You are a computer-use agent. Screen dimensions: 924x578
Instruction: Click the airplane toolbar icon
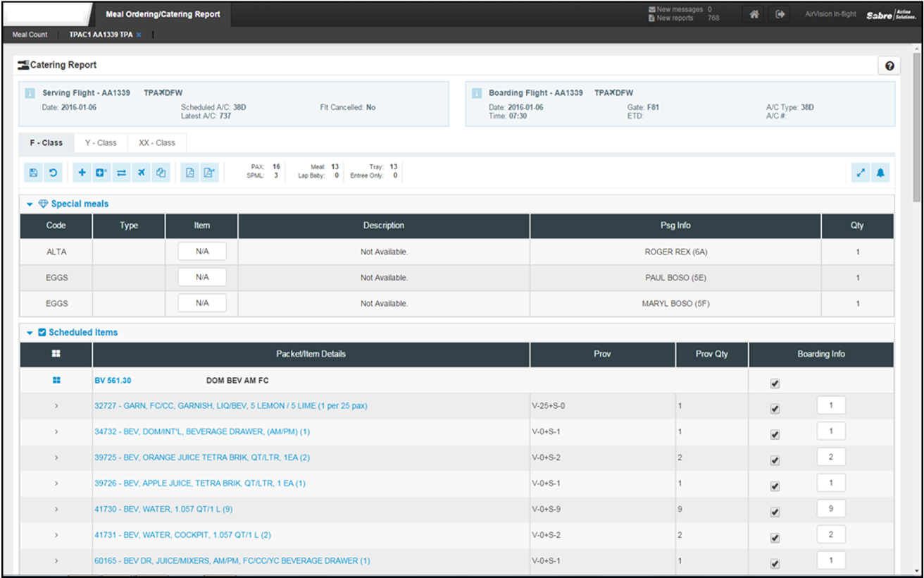(x=141, y=173)
